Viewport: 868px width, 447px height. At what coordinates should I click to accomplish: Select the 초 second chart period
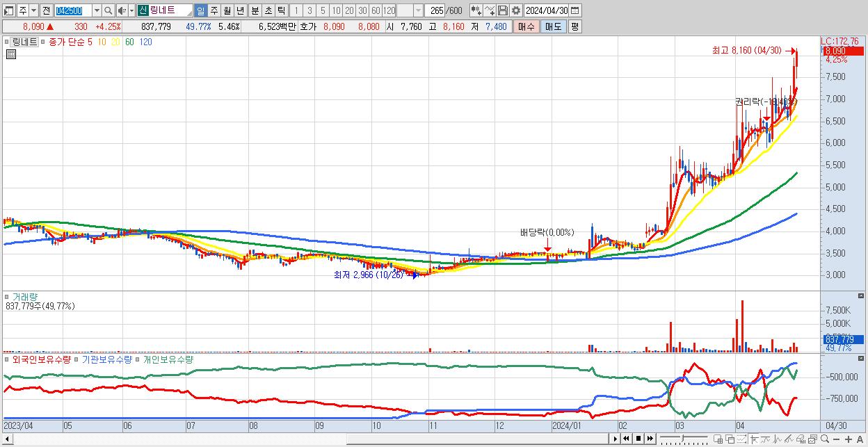[x=268, y=10]
